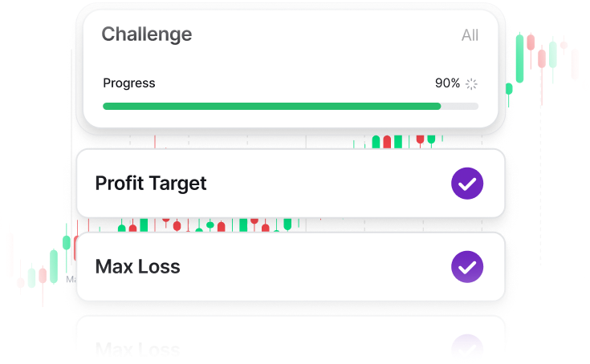Select the Profit Target label text
Screen dimensions: 590x364
[x=151, y=184]
